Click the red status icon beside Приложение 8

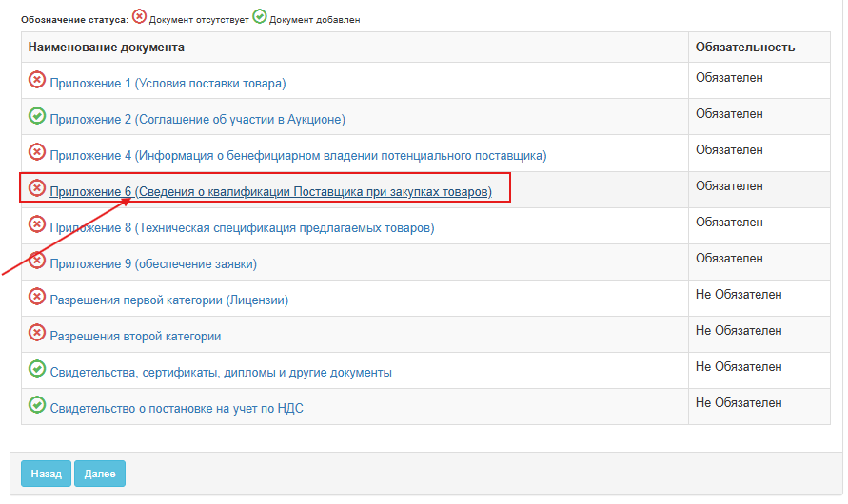click(37, 224)
